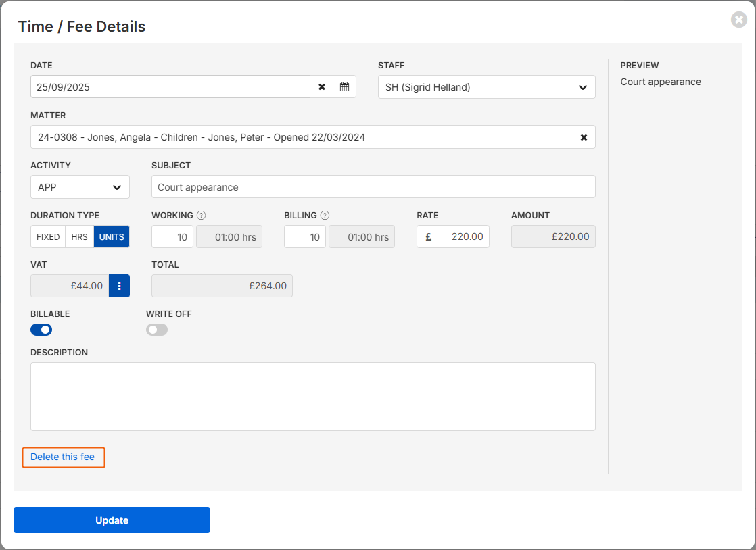Click the pound currency symbol in Rate

(429, 237)
